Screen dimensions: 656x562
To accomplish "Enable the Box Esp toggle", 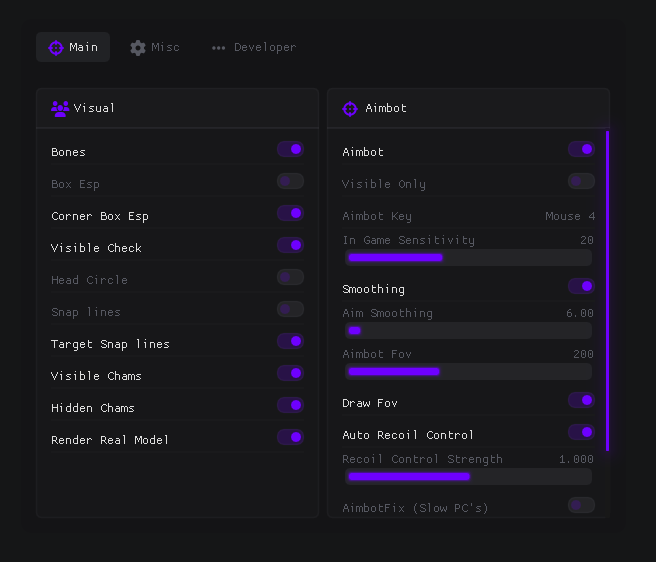I will (290, 181).
